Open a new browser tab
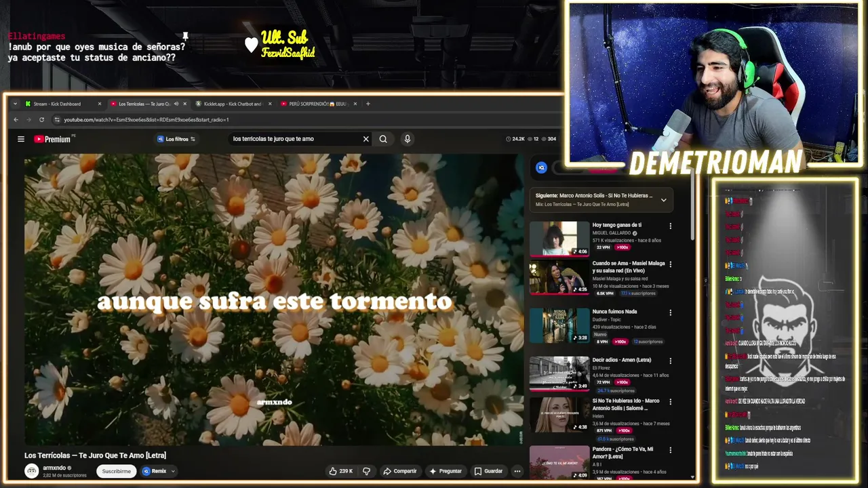868x488 pixels. click(368, 104)
